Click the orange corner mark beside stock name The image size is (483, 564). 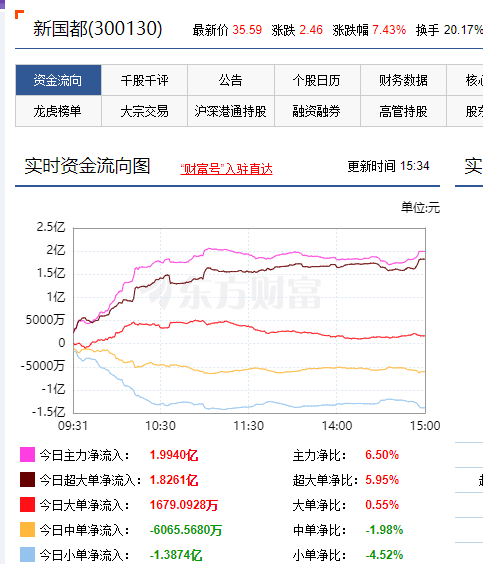pos(19,14)
